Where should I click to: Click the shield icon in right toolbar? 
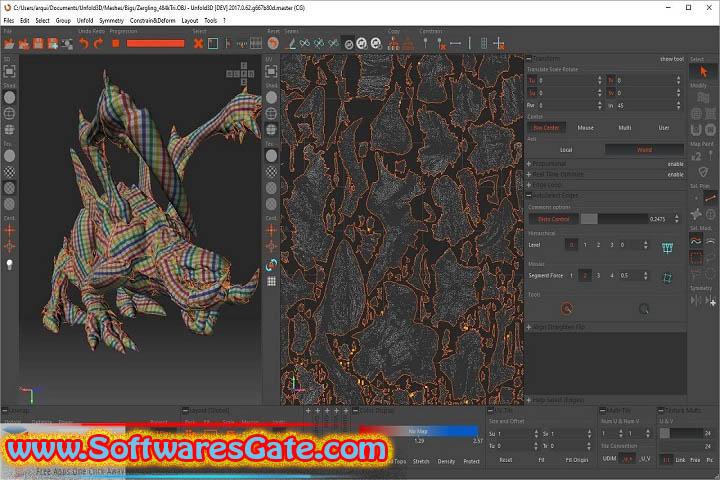703,172
